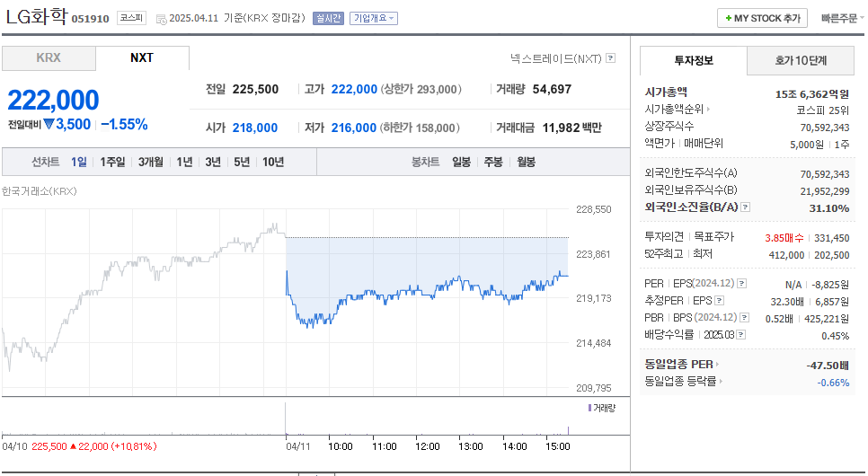
Task: Click the 3.85매수 investment opinion
Action: coord(784,238)
